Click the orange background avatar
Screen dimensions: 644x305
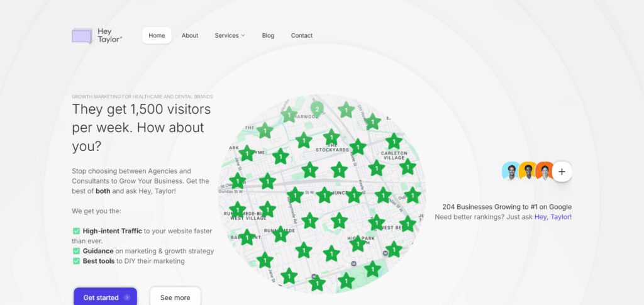(545, 171)
